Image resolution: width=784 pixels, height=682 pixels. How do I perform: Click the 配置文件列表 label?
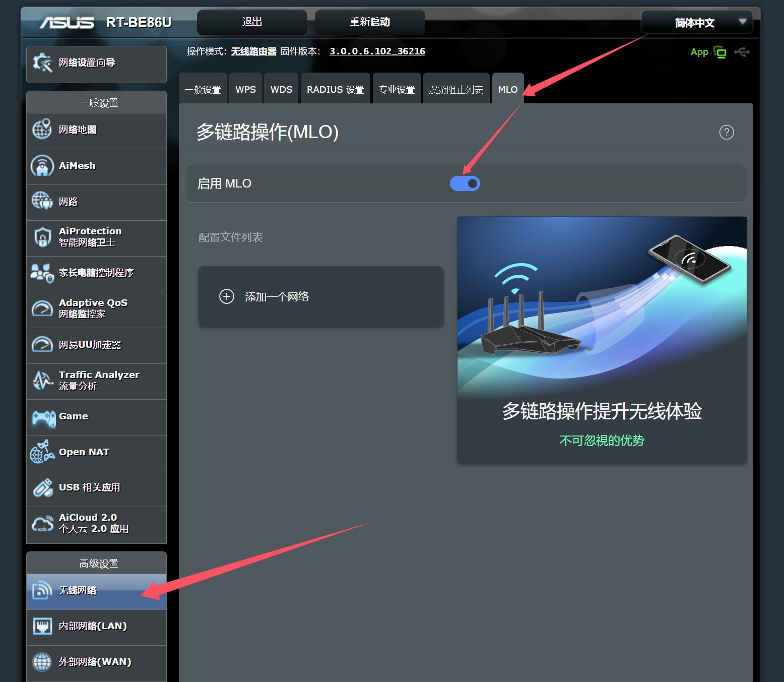[x=231, y=237]
